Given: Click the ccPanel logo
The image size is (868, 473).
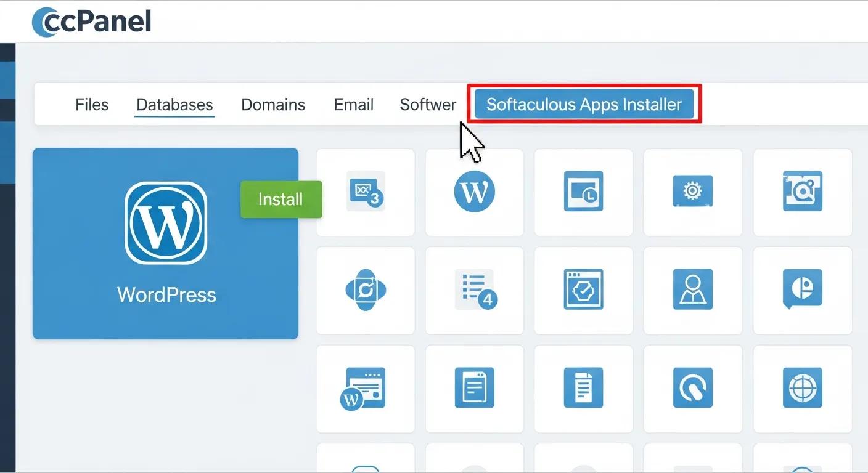Looking at the screenshot, I should point(91,22).
